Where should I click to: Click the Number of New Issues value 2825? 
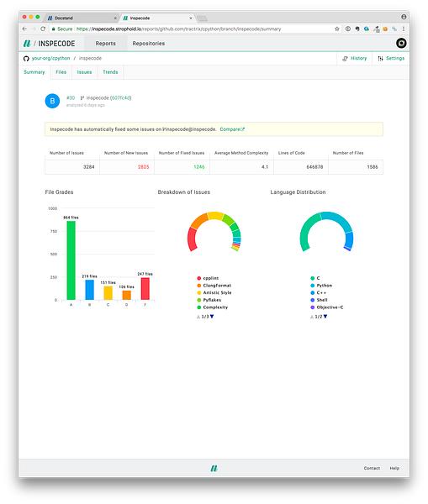coord(144,167)
